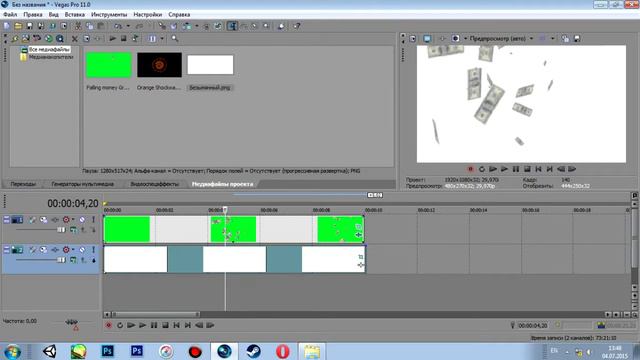
Task: Save the project with the floppy icon
Action: point(29,26)
